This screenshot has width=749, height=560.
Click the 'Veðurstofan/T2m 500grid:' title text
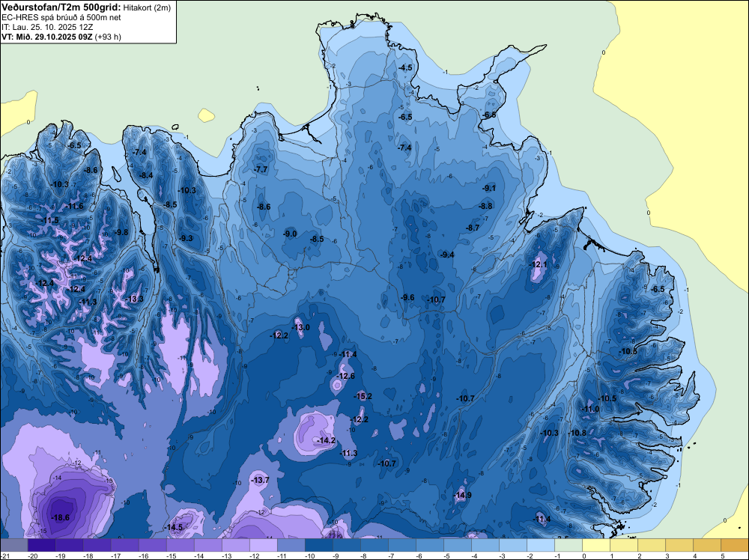point(61,7)
